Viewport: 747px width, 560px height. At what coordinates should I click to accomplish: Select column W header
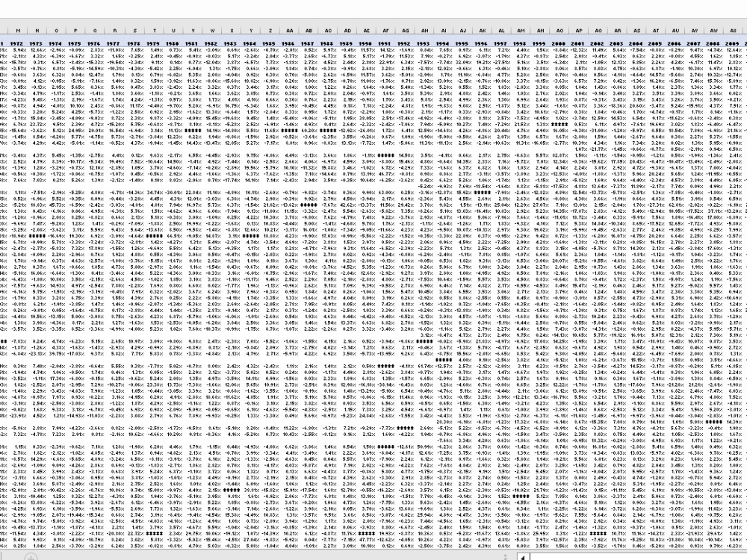click(x=212, y=31)
